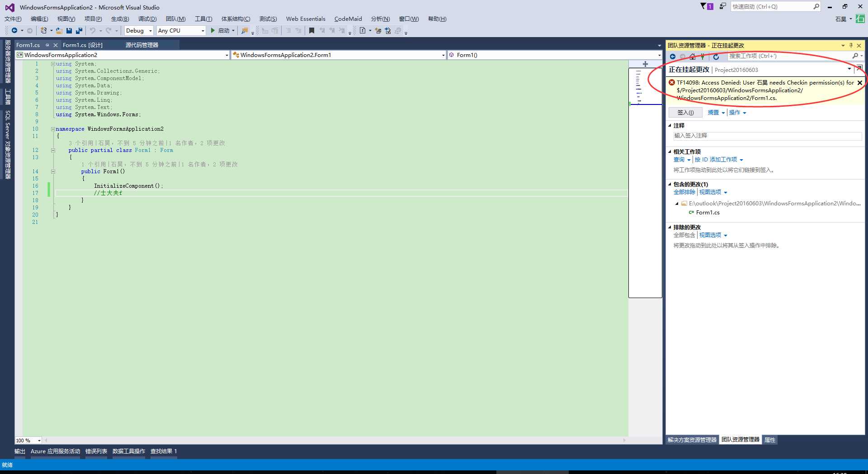This screenshot has height=474, width=868.
Task: Click the 全部排除 exclude all link
Action: pyautogui.click(x=684, y=192)
